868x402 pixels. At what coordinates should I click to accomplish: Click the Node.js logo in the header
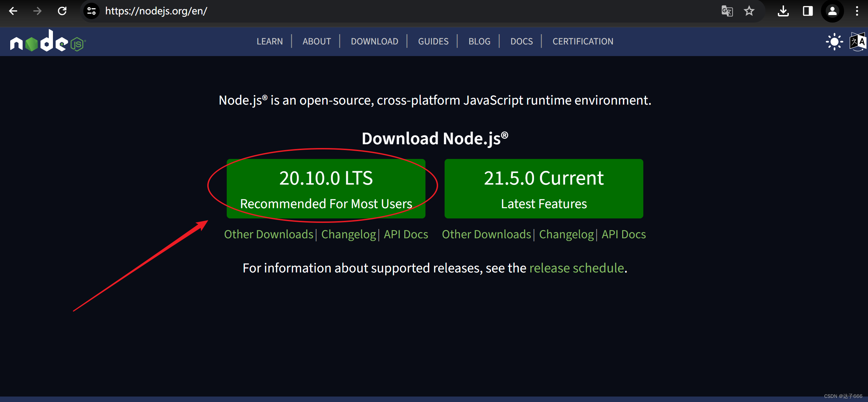click(x=48, y=41)
